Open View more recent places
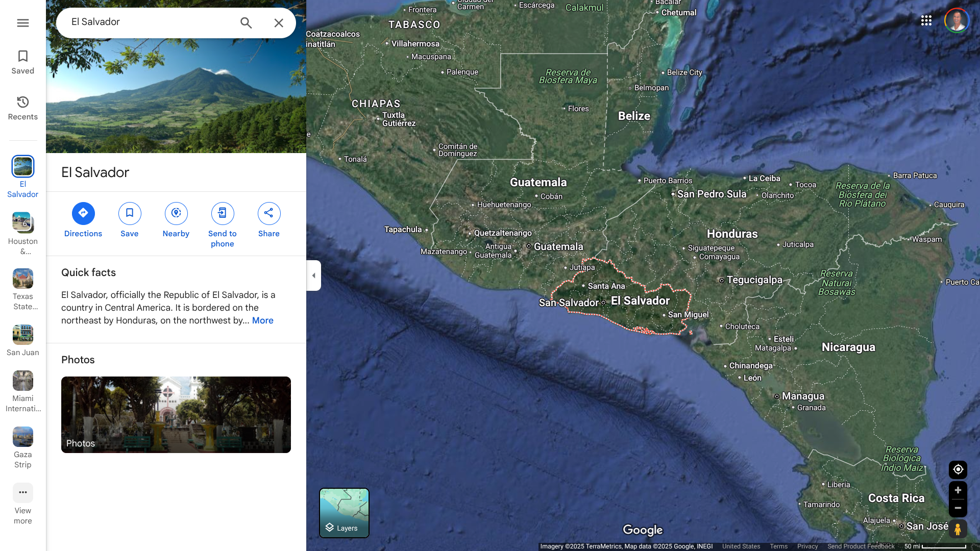 coord(22,493)
